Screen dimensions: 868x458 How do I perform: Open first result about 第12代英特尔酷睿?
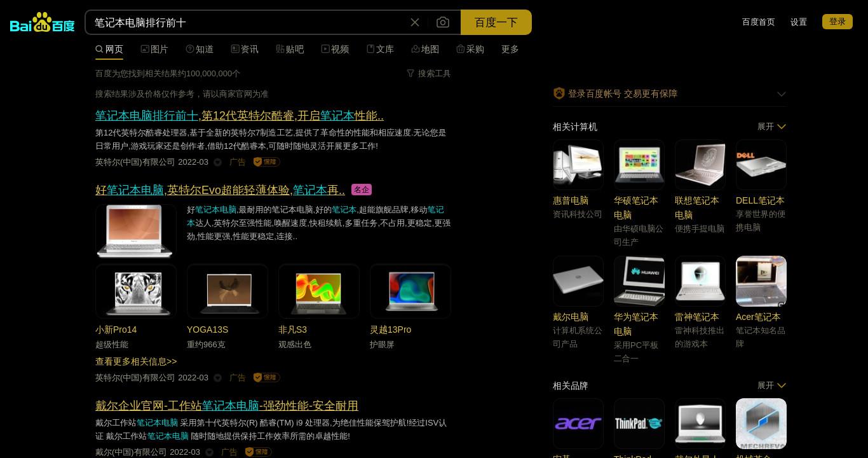click(240, 116)
